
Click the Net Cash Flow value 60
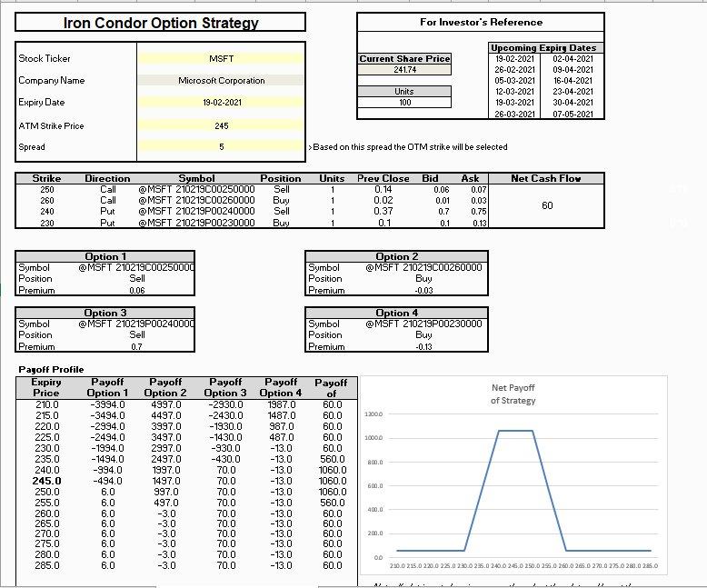click(x=547, y=205)
